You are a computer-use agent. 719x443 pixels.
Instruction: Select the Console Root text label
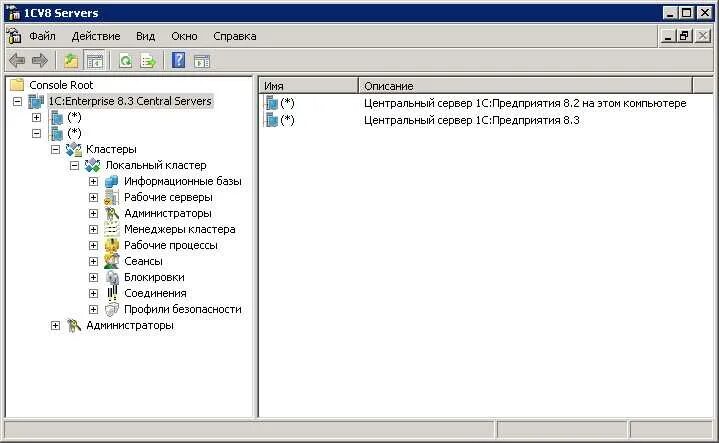[61, 85]
